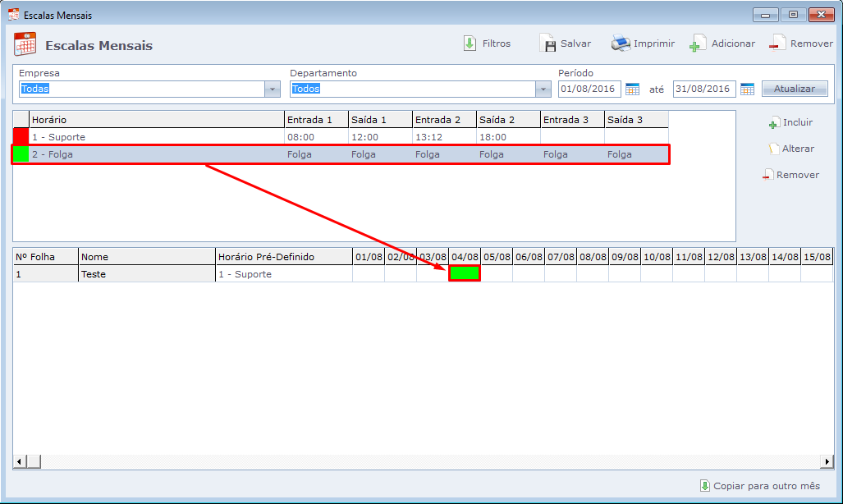843x504 pixels.
Task: Open the end date calendar picker
Action: point(747,89)
